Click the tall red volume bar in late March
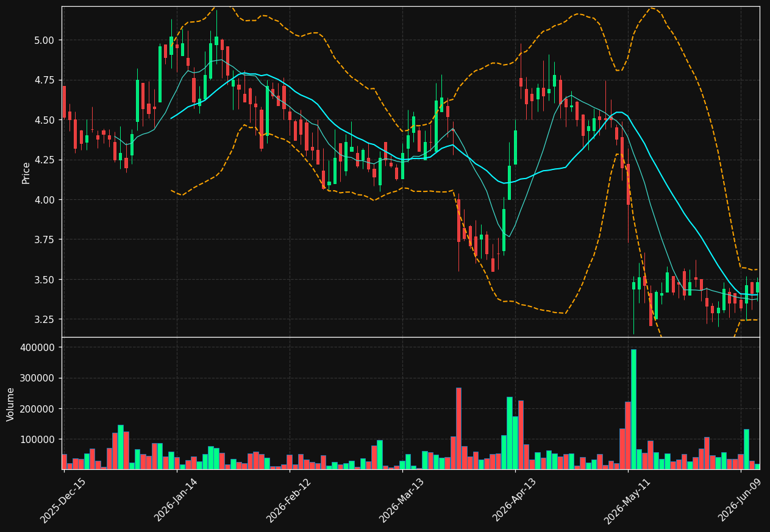This screenshot has height=532, width=770. (458, 429)
